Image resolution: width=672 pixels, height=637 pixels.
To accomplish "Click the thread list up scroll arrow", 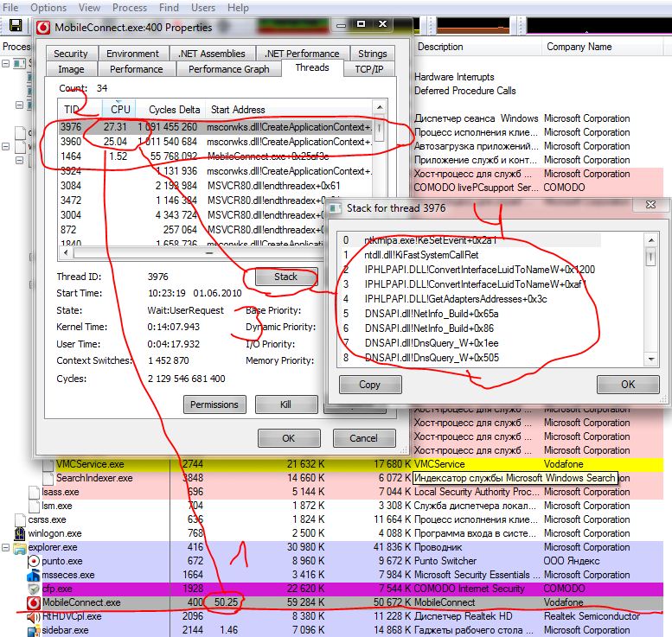I will point(380,107).
